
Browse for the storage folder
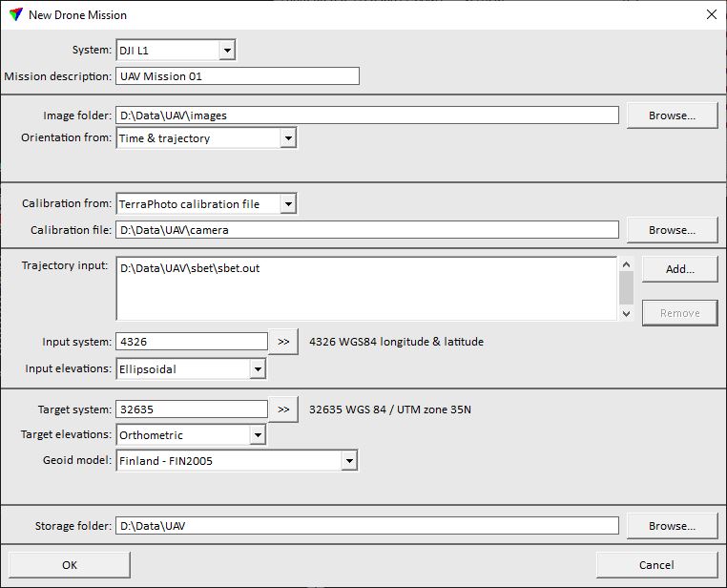tap(672, 526)
